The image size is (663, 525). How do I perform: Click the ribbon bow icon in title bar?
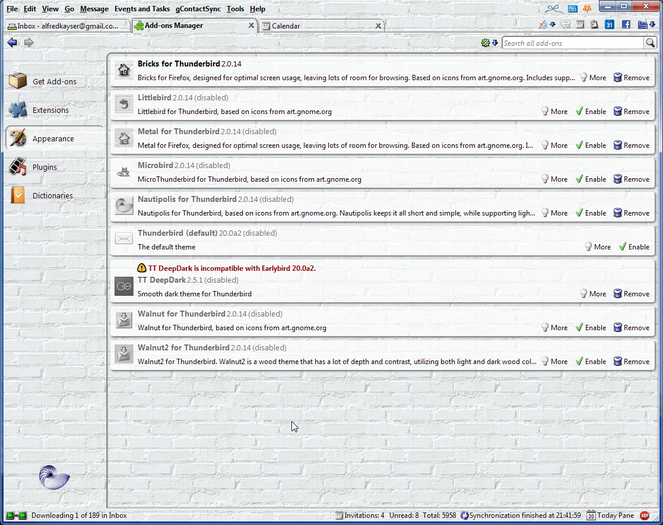pyautogui.click(x=553, y=8)
